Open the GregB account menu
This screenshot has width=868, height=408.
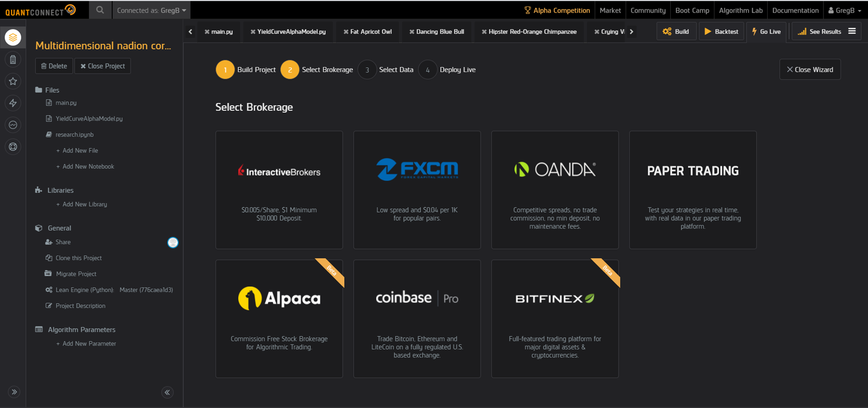(x=844, y=10)
